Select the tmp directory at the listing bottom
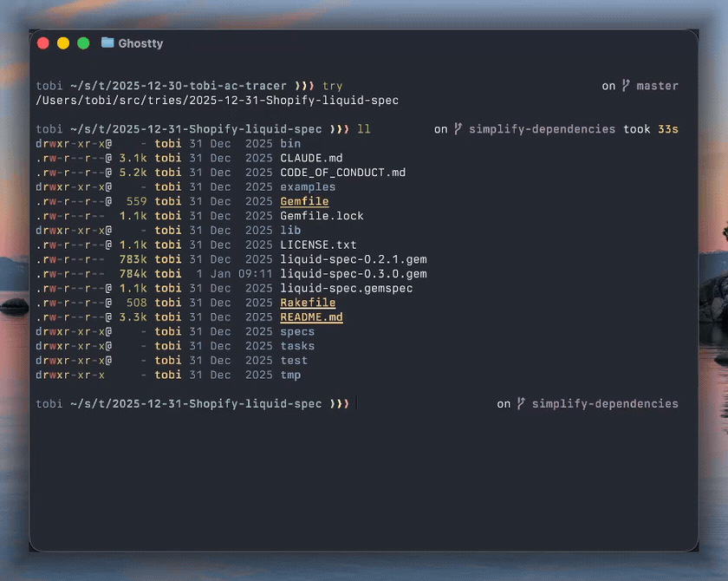This screenshot has width=728, height=581. tap(290, 375)
